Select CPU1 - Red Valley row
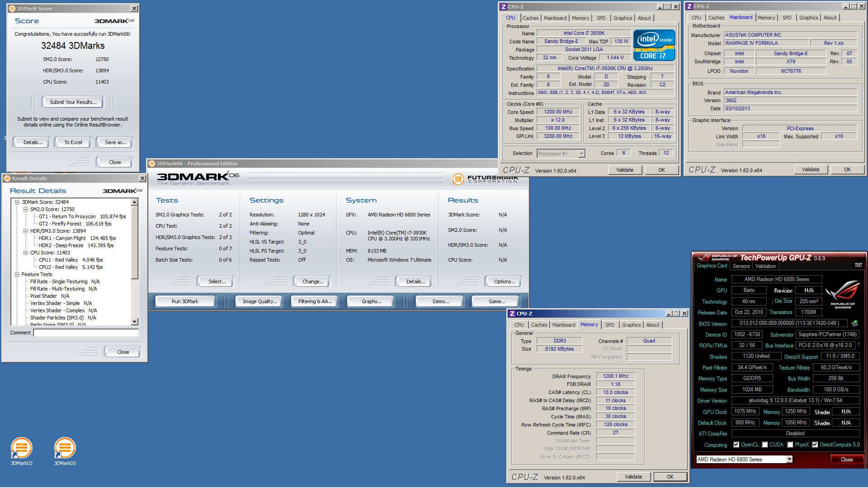Image resolution: width=868 pixels, height=488 pixels. point(71,260)
